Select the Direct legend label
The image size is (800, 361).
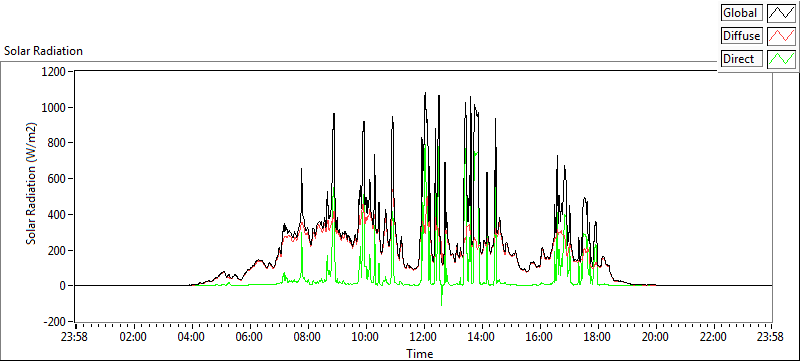[742, 59]
